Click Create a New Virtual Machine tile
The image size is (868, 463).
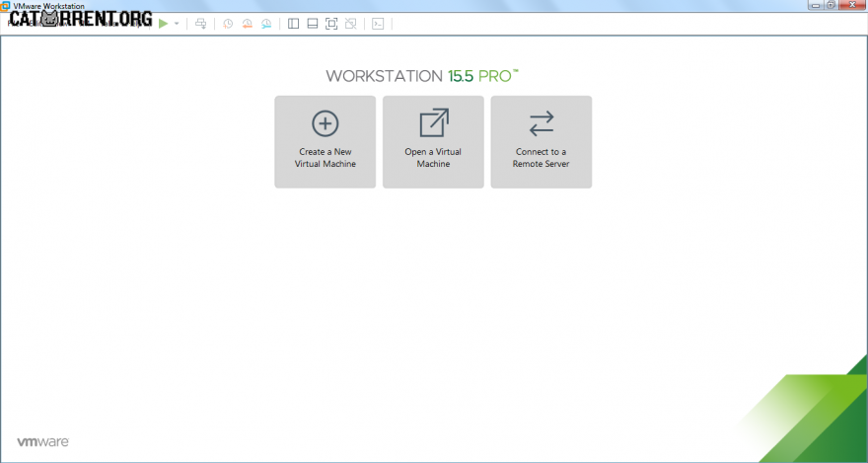(325, 142)
